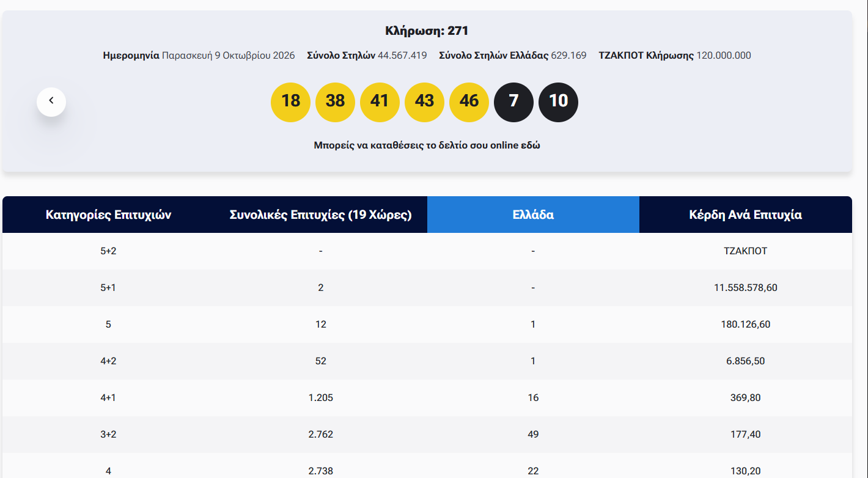868x478 pixels.
Task: Click the Κλήρωση: 271 title
Action: pyautogui.click(x=427, y=31)
